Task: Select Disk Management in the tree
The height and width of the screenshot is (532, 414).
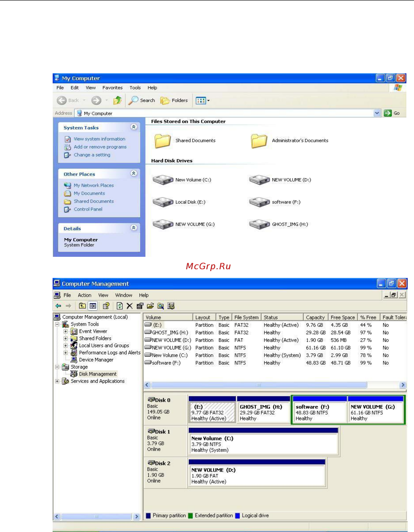Action: tap(97, 374)
